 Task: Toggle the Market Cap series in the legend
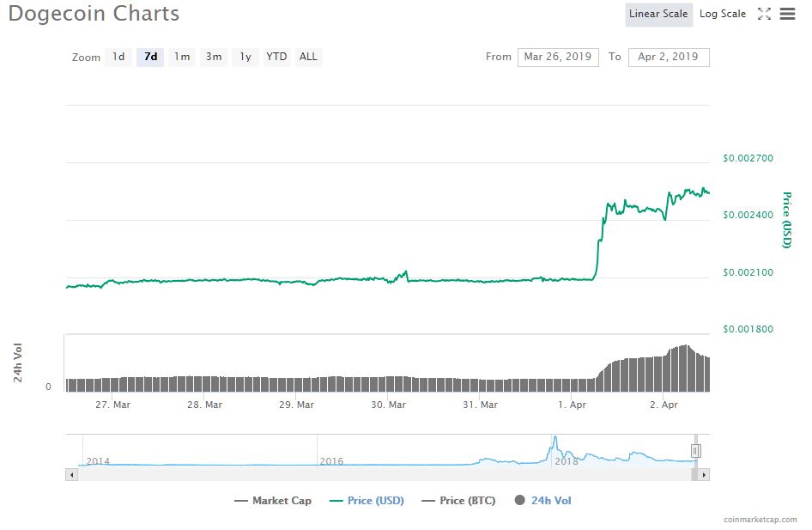point(275,500)
